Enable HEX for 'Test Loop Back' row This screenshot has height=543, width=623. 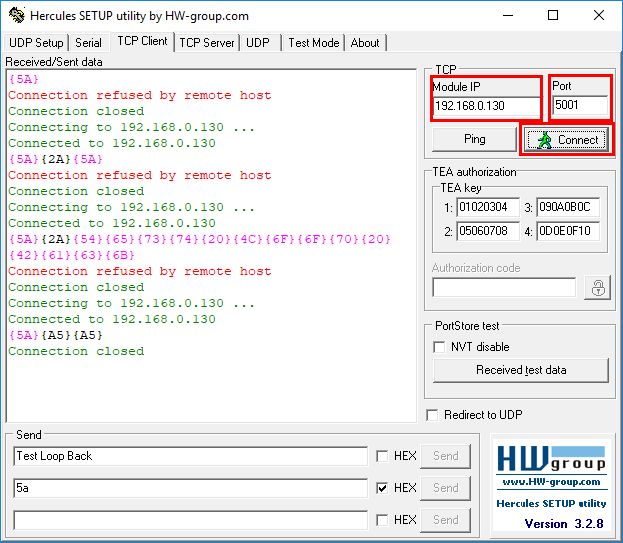[382, 456]
